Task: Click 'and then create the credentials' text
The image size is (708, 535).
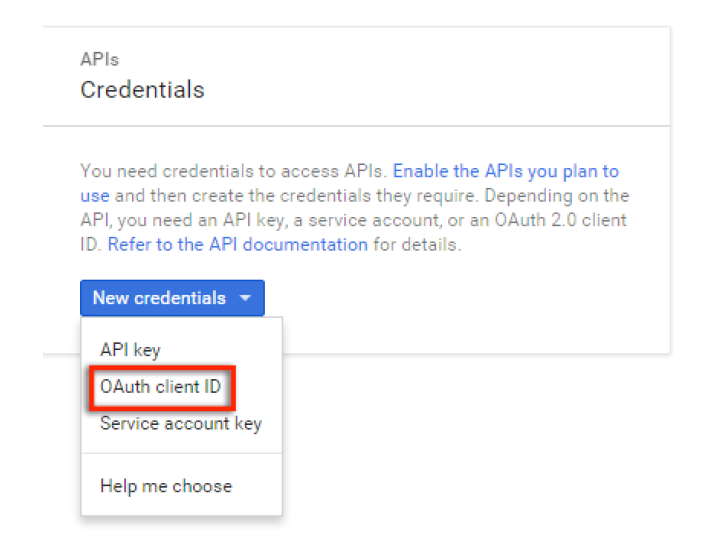Action: (243, 196)
